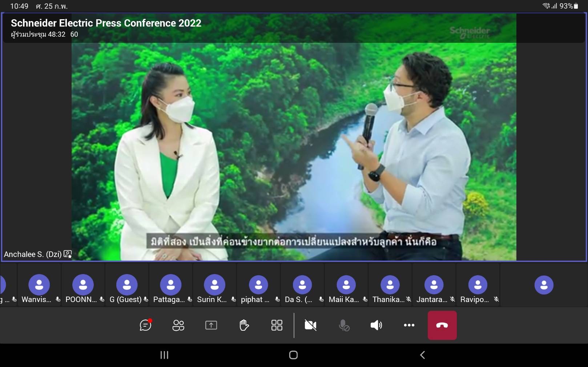
Task: Select Wanvis participant avatar
Action: 39,285
